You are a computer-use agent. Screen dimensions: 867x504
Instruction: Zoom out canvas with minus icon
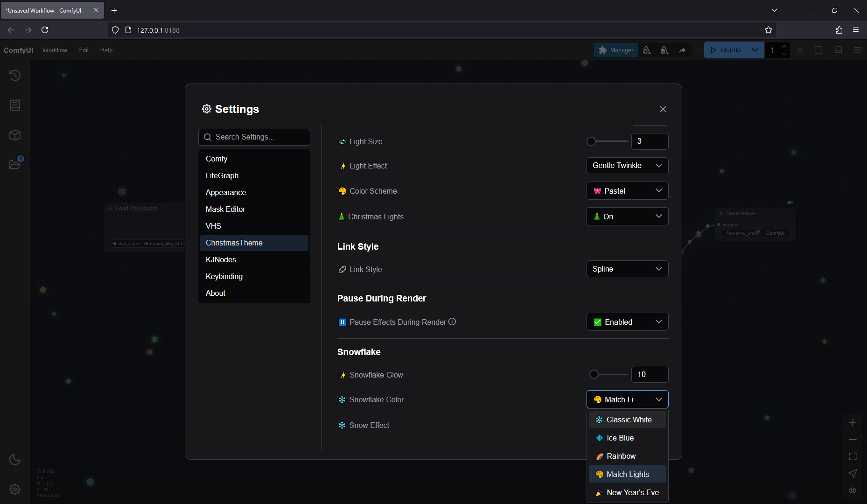[x=853, y=440]
